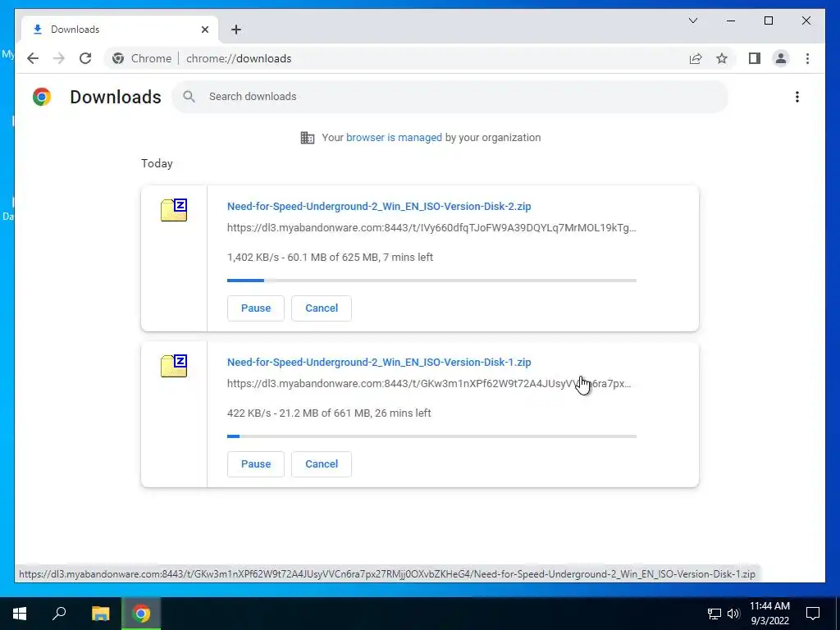840x630 pixels.
Task: Open the notification center icon
Action: click(813, 614)
